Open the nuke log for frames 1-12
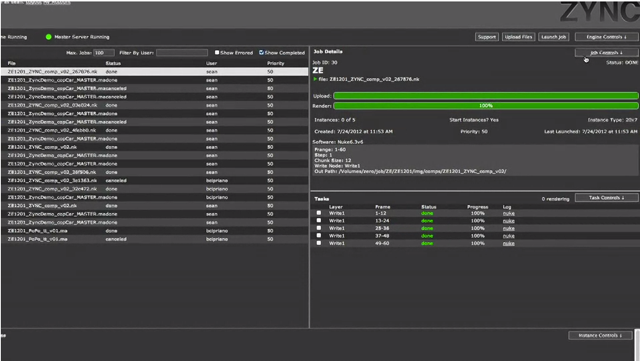Screen dimensions: 640x361 click(509, 213)
